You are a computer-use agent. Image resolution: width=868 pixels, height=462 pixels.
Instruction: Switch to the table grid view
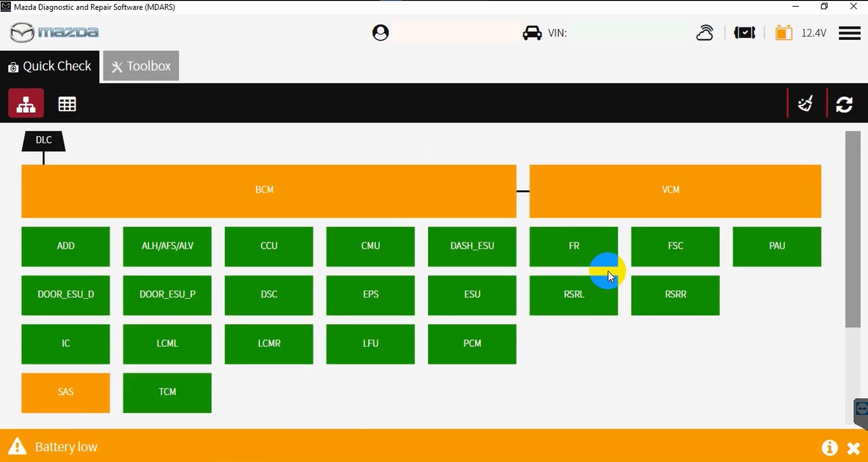[67, 104]
